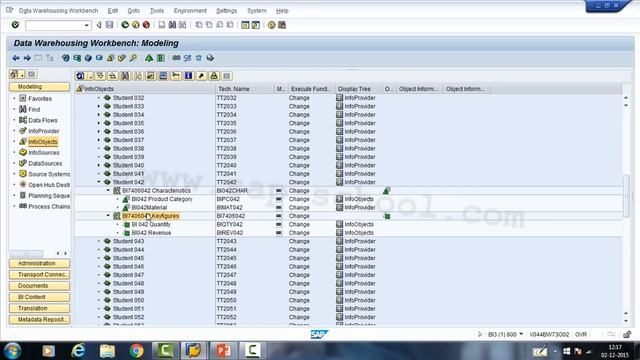Click the key icon in application toolbar
Viewport: 640px width, 360px height.
(x=133, y=58)
